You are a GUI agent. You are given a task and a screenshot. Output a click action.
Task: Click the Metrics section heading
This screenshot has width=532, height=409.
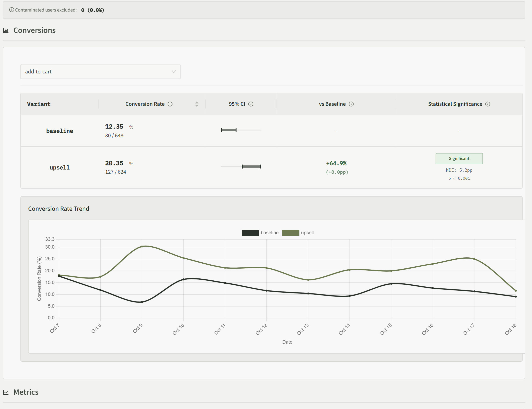[26, 392]
